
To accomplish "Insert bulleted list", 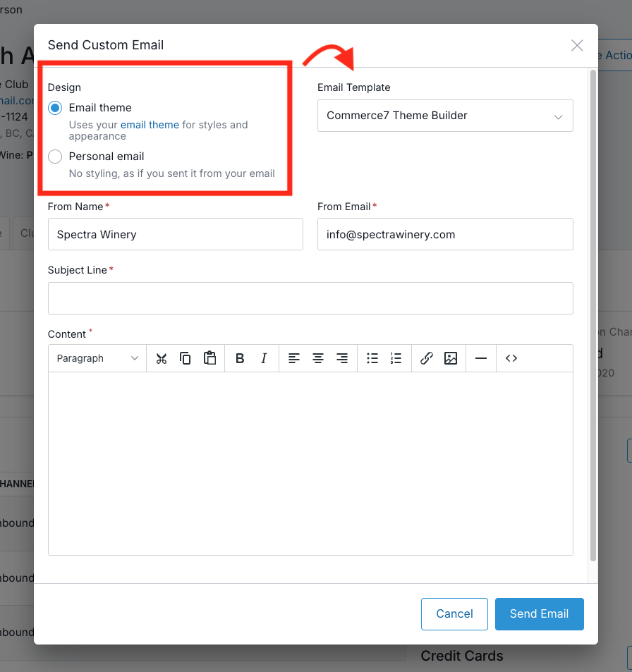I will (x=372, y=358).
